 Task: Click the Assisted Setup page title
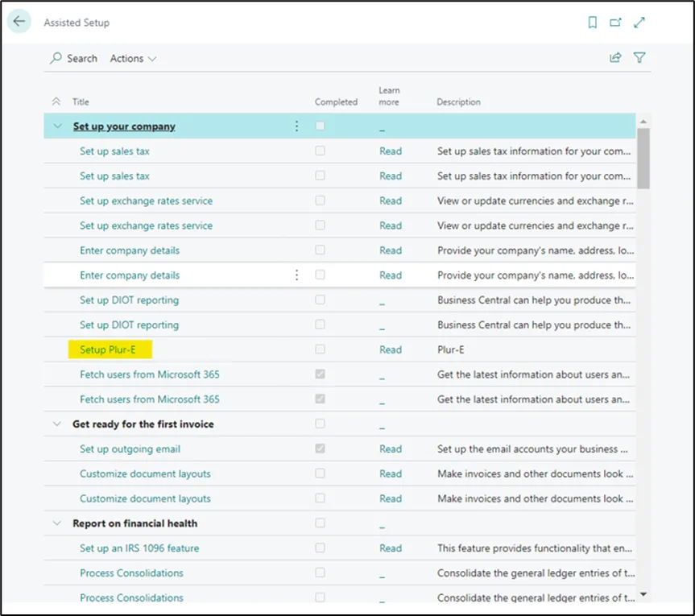[77, 23]
